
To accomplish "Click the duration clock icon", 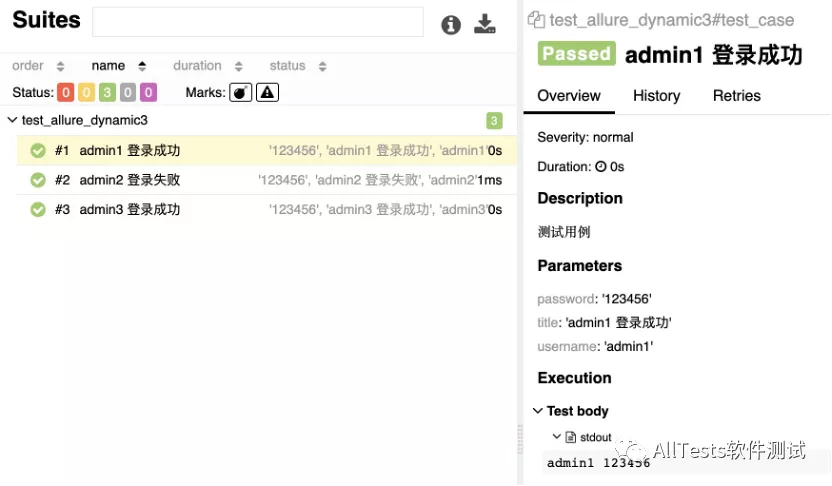I will pos(601,167).
